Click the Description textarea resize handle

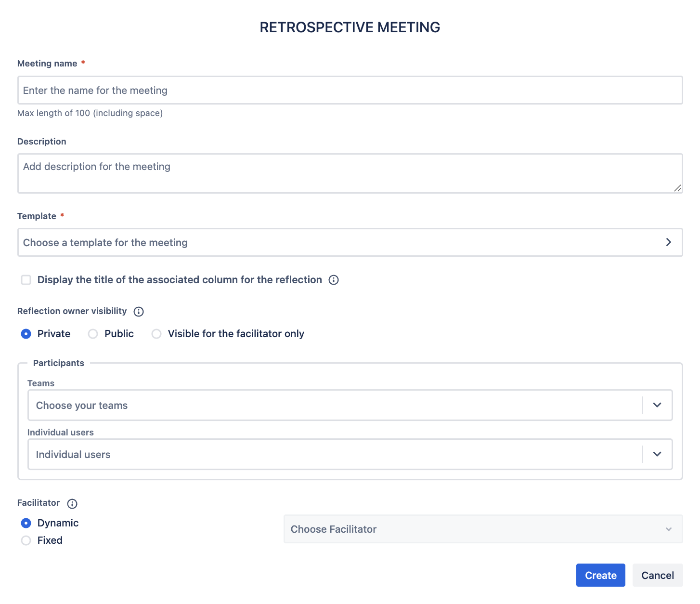[677, 188]
